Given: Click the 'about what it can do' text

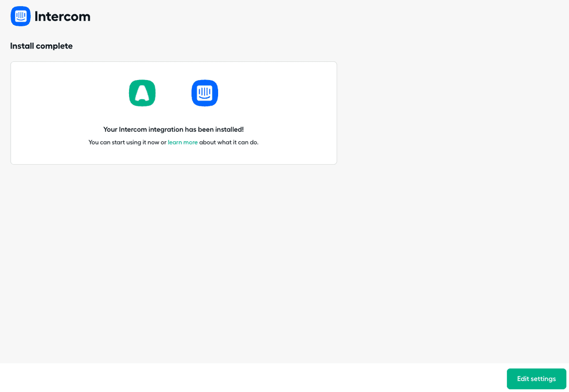Looking at the screenshot, I should 229,142.
